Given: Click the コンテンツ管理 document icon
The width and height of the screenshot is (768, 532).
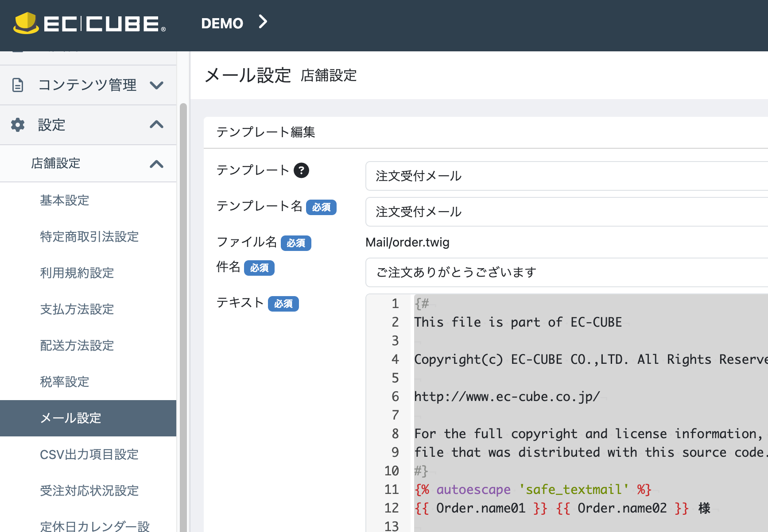Looking at the screenshot, I should 18,85.
